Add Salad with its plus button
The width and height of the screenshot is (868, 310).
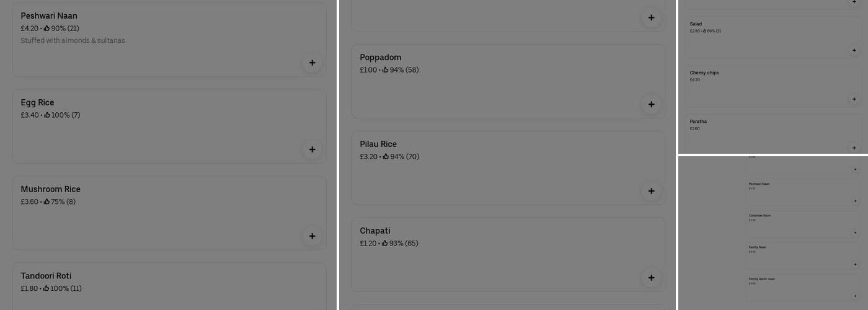(854, 50)
